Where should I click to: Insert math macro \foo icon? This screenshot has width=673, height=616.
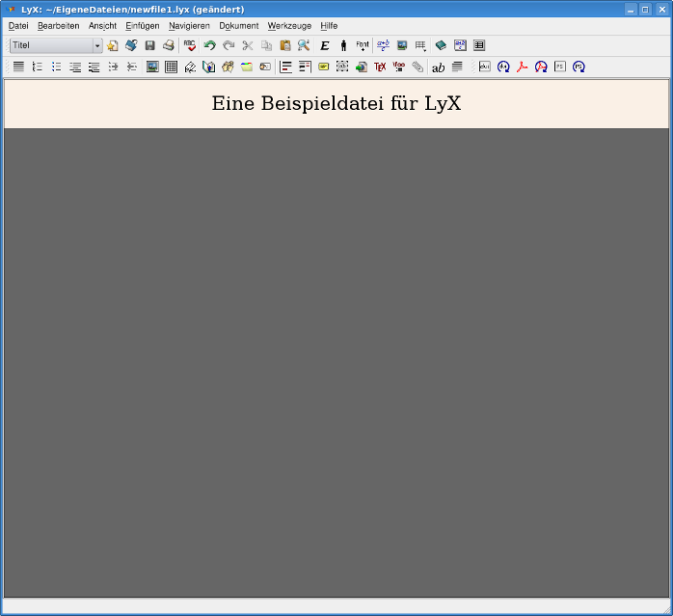(x=399, y=67)
